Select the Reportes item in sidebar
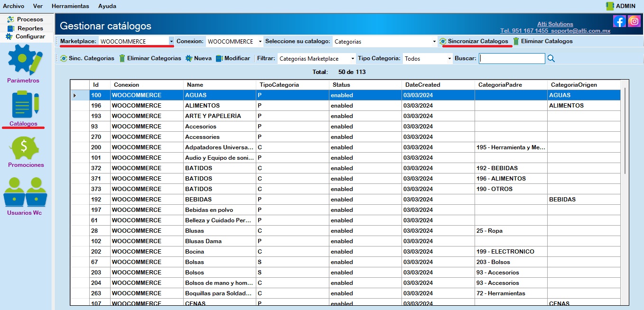Viewport: 644px width, 310px height. pyautogui.click(x=30, y=28)
